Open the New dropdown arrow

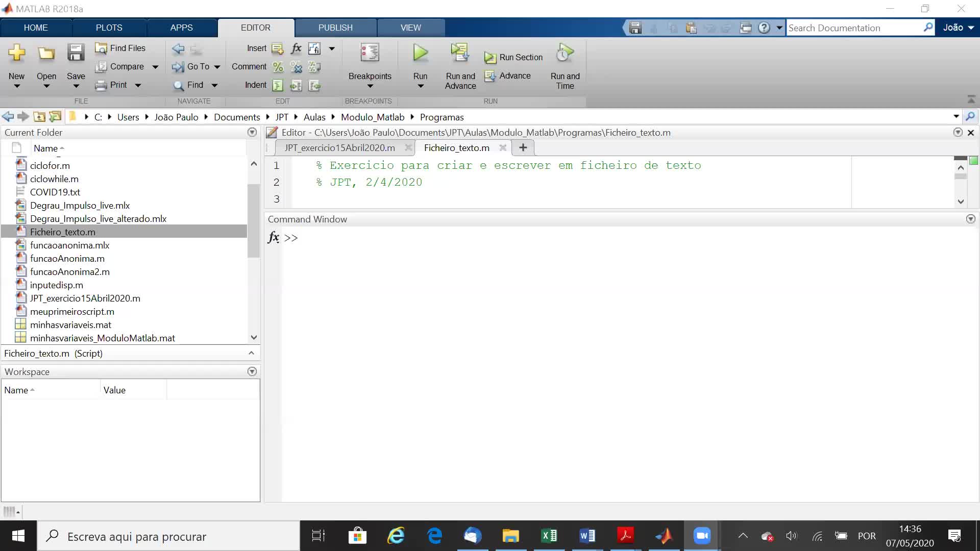16,86
